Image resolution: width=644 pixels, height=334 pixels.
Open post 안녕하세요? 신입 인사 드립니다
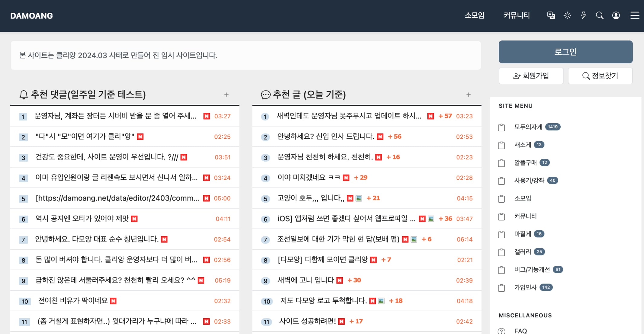coord(326,136)
